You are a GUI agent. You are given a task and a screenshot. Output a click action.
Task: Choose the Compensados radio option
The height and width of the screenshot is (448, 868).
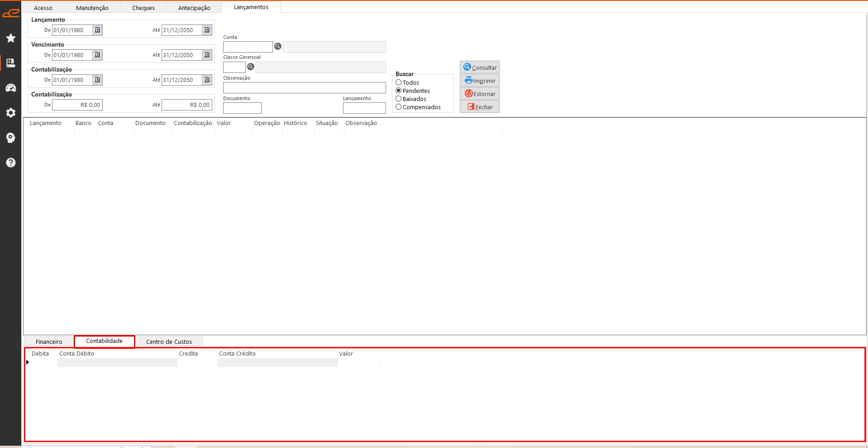point(399,107)
